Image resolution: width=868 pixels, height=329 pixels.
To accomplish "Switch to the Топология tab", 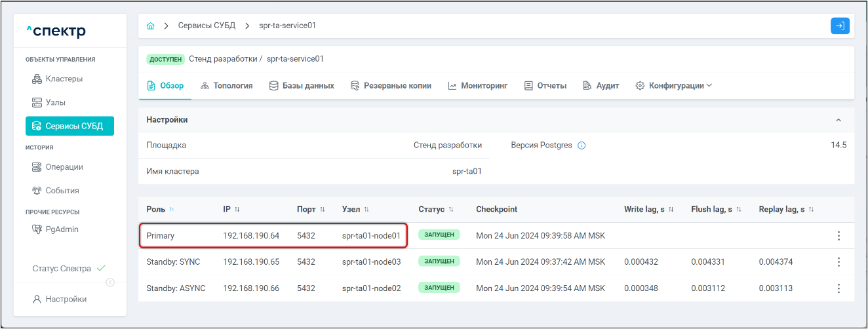I will pyautogui.click(x=227, y=86).
